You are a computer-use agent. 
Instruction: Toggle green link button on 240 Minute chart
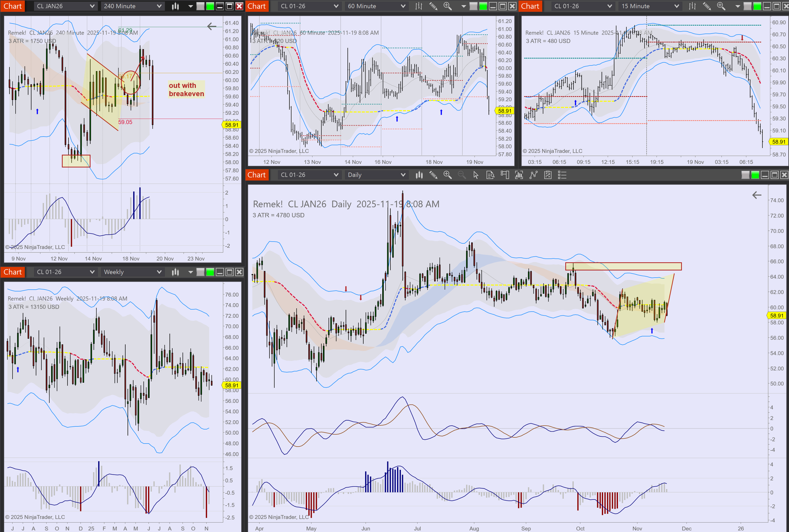210,6
